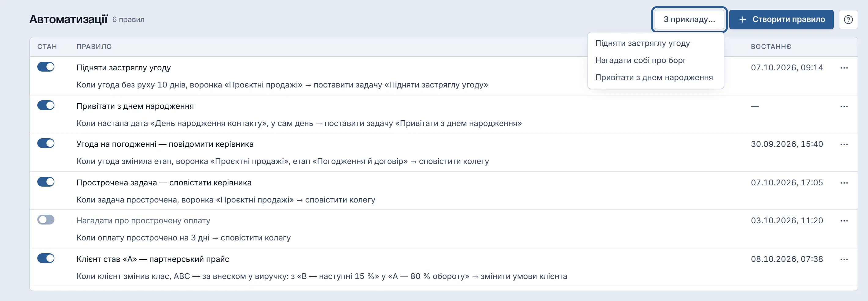The height and width of the screenshot is (301, 868).
Task: Click last-run date «07.10.2026, 09:14»
Action: (x=787, y=68)
